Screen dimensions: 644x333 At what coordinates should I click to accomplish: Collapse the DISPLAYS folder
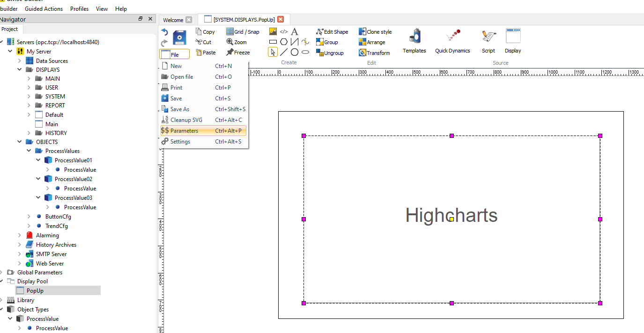[19, 69]
